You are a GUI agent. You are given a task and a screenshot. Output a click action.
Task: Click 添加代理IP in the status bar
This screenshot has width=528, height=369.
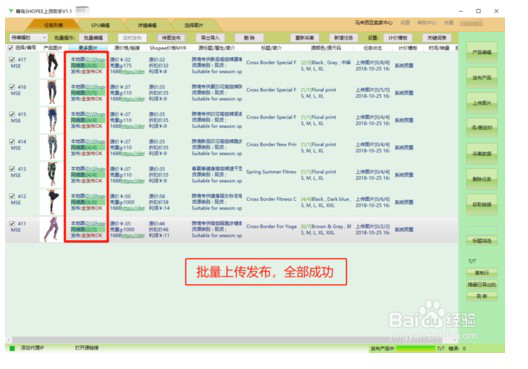(32, 348)
